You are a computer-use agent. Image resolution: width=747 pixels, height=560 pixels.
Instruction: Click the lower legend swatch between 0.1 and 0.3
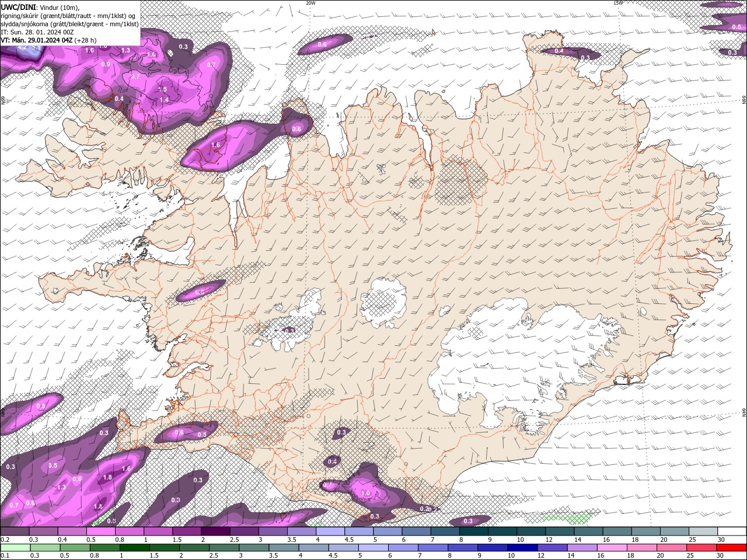[x=16, y=548]
